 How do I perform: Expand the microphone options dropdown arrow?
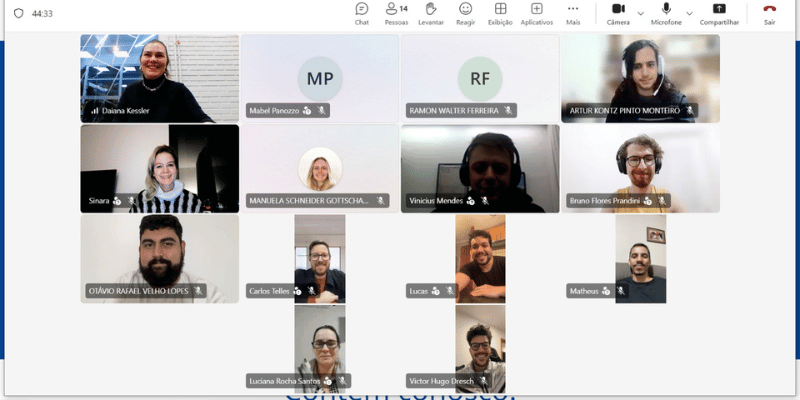(689, 14)
